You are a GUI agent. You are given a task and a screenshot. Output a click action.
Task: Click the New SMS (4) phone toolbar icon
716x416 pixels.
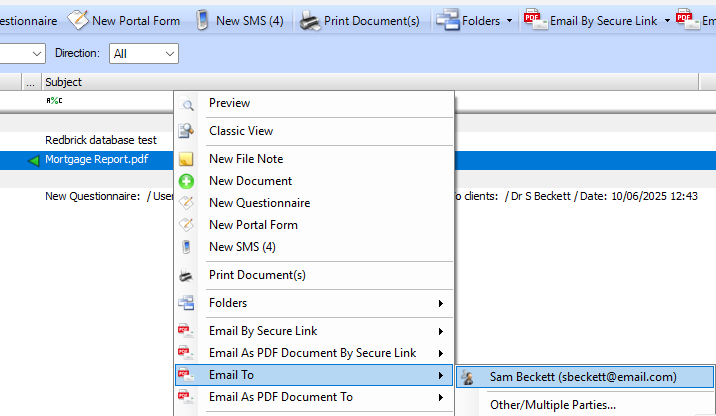coord(202,20)
